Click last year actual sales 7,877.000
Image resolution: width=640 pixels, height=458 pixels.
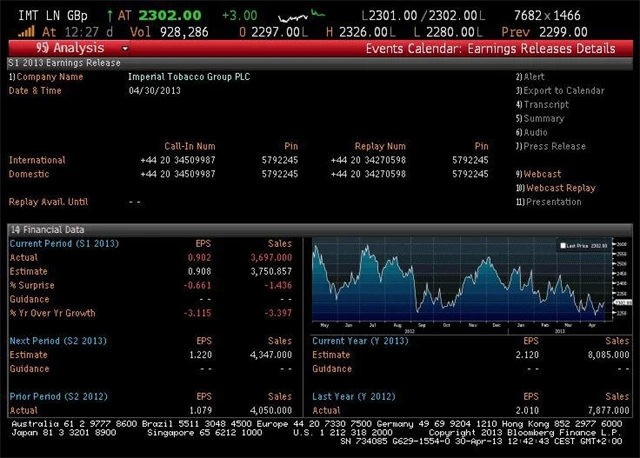(x=609, y=410)
